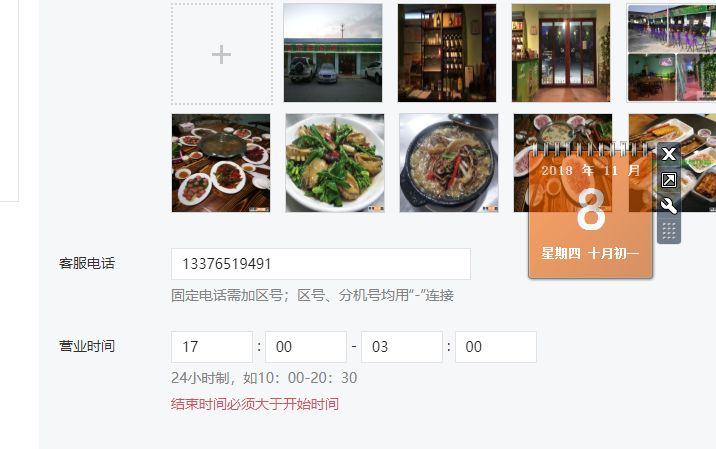Image resolution: width=716 pixels, height=449 pixels.
Task: Click the calendar widget drag grip dots
Action: click(x=669, y=231)
